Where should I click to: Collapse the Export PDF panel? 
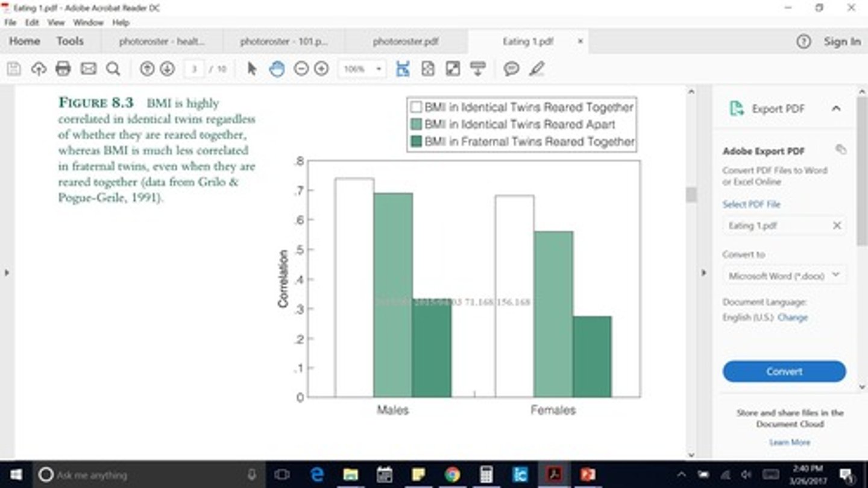pos(836,109)
